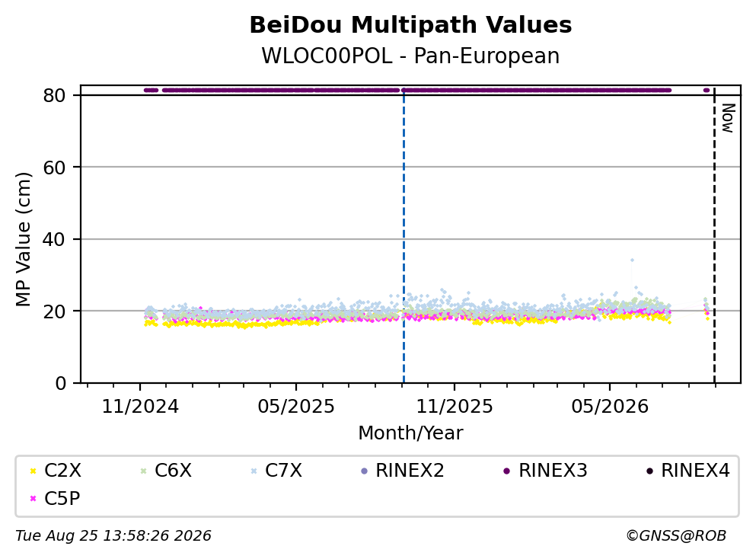Viewport: 756px width, 559px height.
Task: Click the Now label beside dashed line
Action: [728, 118]
